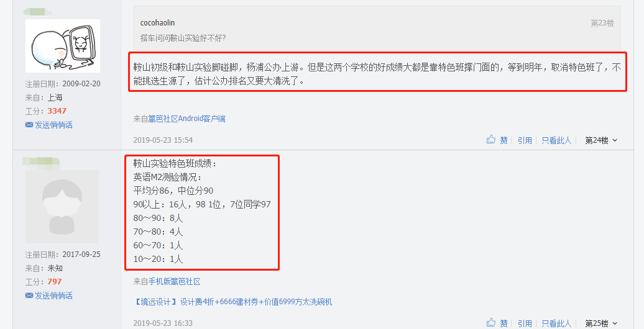Open 手机版篱笆社区 link
The width and height of the screenshot is (644, 329).
175,281
